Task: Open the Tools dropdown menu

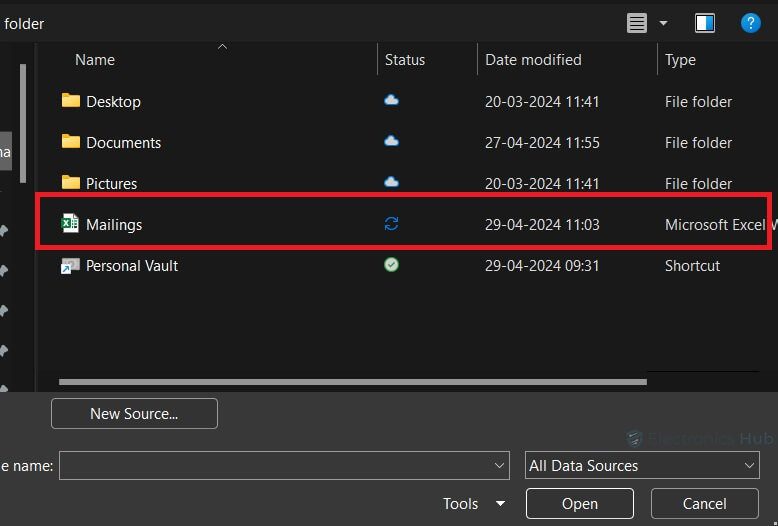Action: tap(474, 504)
